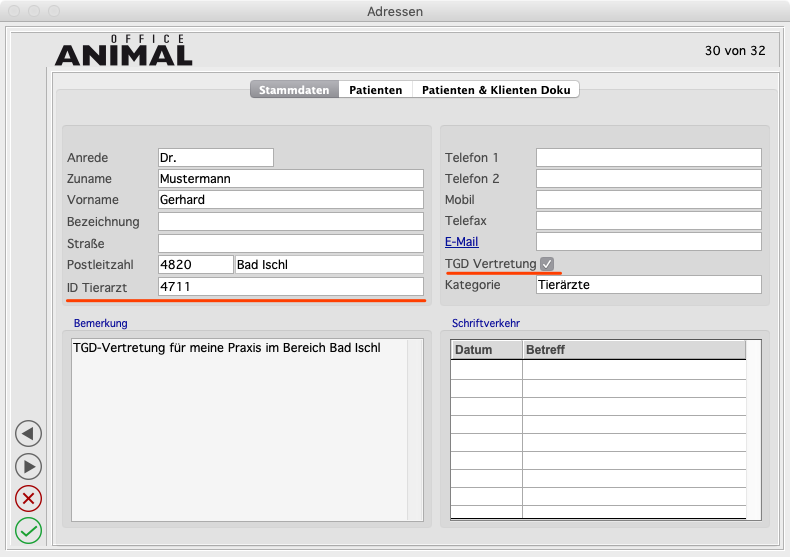This screenshot has width=790, height=557.
Task: Toggle the TGD Vertretung checkbox
Action: pyautogui.click(x=547, y=263)
